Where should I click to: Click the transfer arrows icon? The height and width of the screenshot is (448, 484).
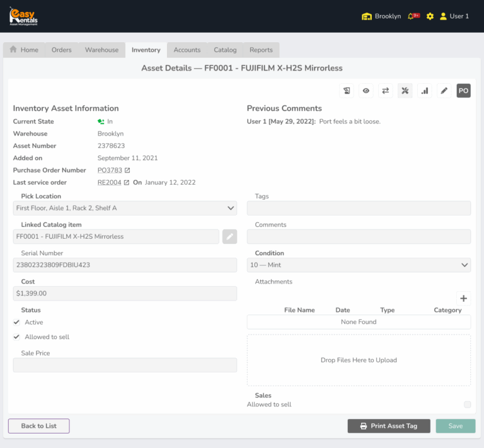[x=386, y=91]
